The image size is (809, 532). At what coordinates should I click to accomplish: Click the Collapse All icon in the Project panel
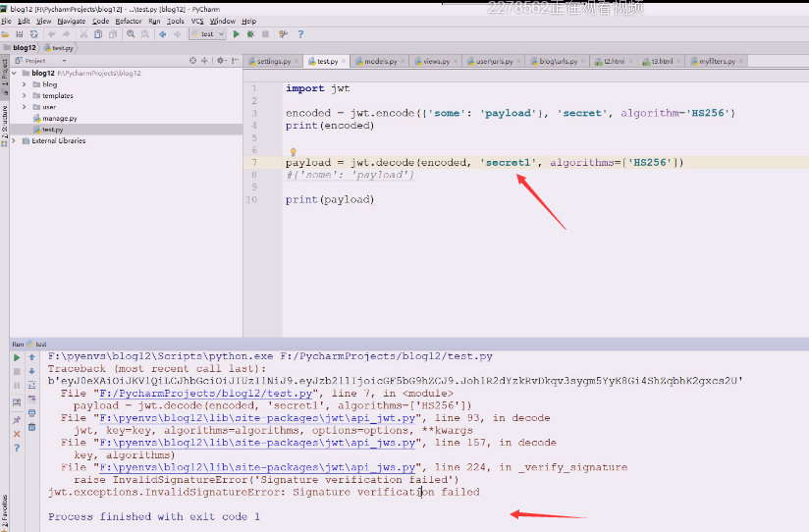[204, 61]
